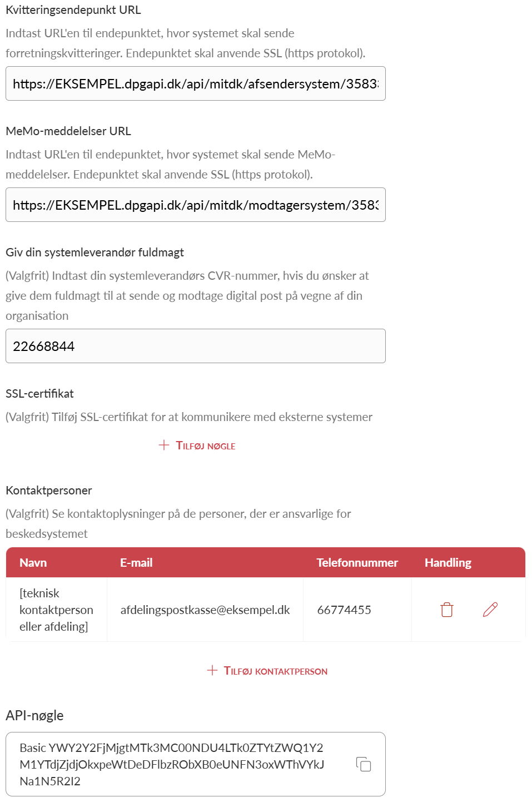
Task: Edit the contact person with pencil icon
Action: pos(490,610)
